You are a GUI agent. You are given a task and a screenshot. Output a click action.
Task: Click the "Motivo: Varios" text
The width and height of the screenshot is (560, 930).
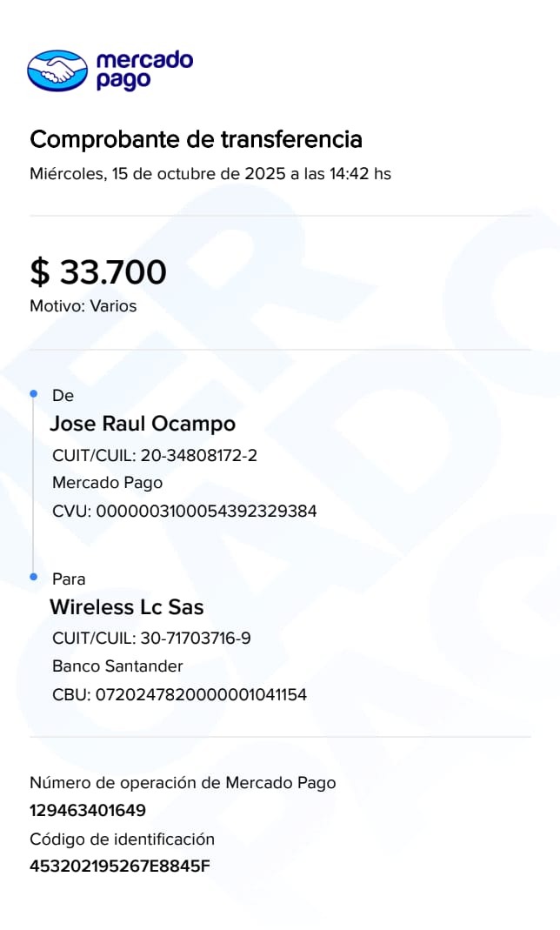click(83, 306)
